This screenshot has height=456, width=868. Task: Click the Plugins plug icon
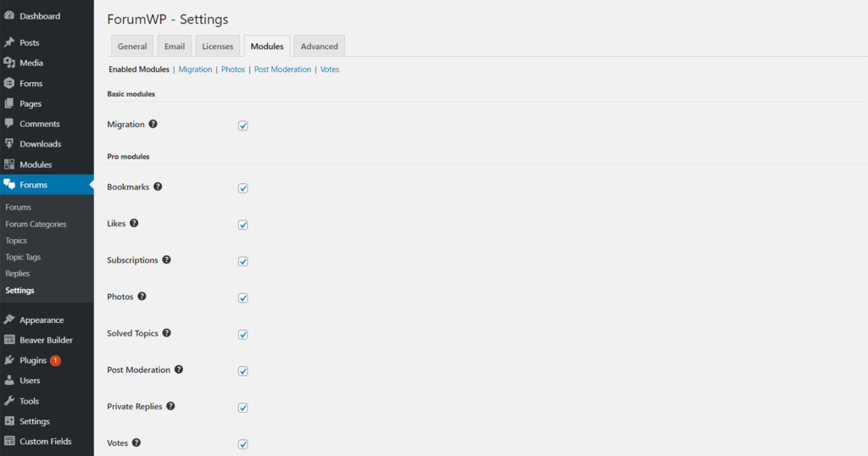point(9,360)
